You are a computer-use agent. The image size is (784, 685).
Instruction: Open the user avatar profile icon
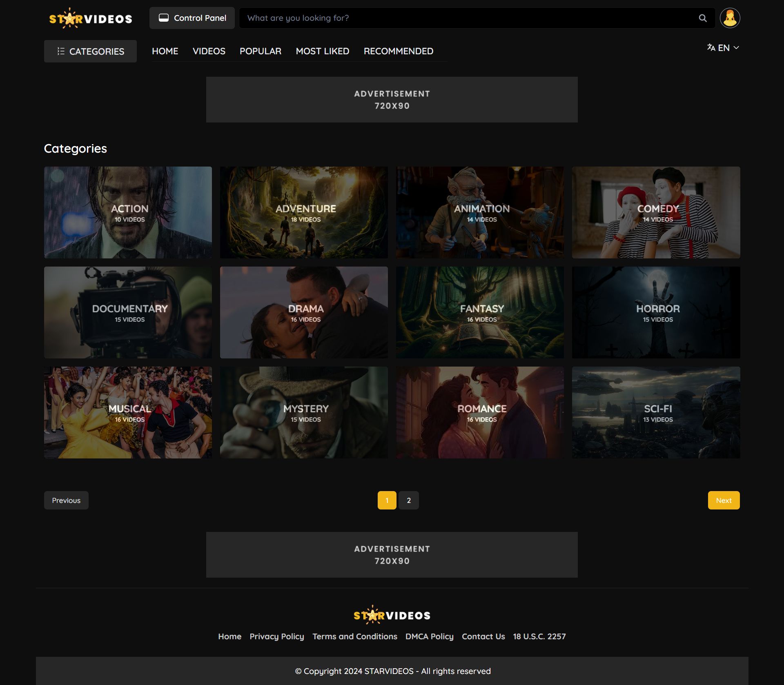coord(730,18)
